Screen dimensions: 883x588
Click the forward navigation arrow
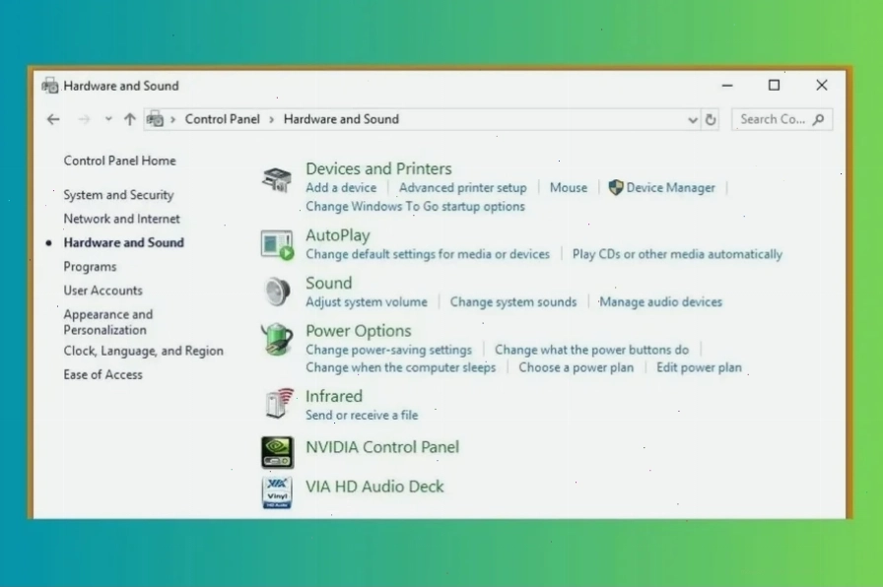pos(84,119)
